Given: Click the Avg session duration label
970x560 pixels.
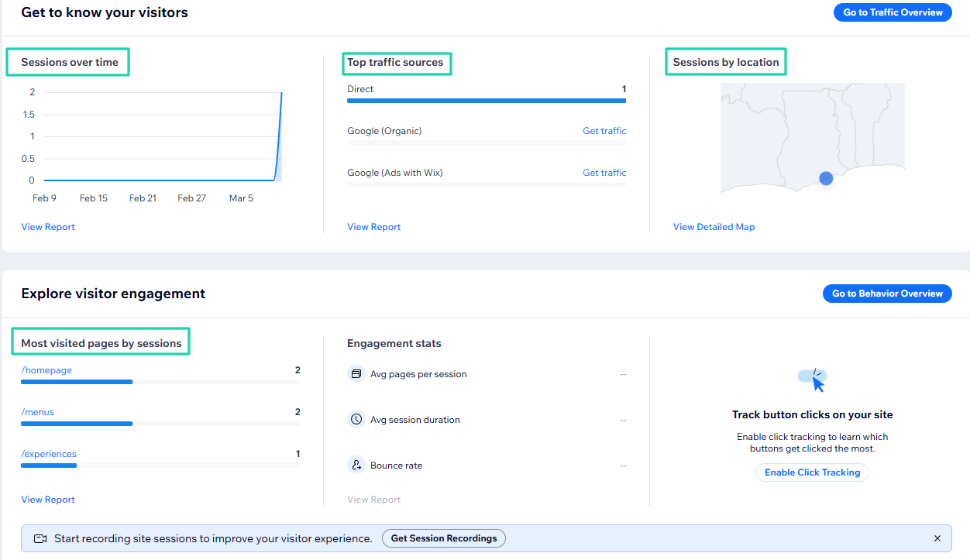Looking at the screenshot, I should tap(415, 420).
